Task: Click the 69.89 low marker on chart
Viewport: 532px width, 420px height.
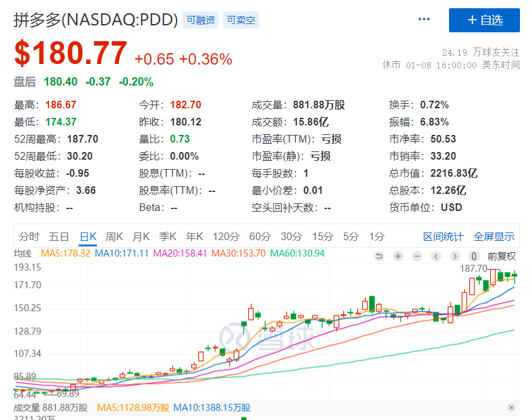Action: pos(68,393)
